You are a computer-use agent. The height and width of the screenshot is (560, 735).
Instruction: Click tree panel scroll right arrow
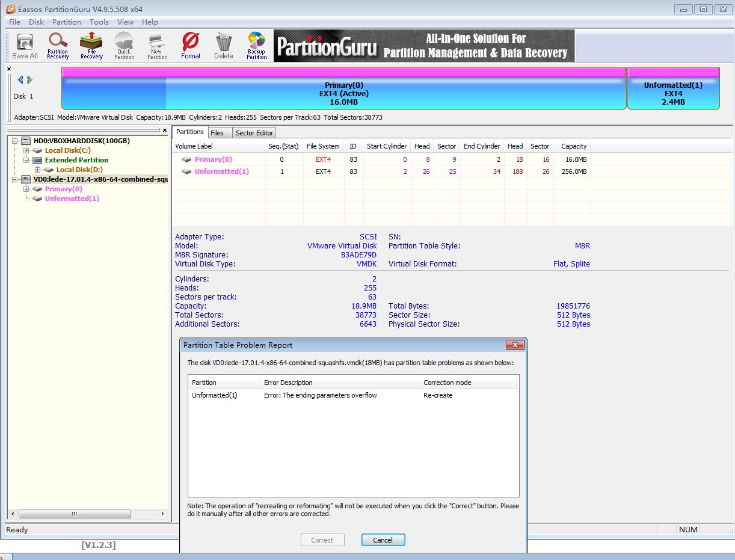(x=162, y=514)
